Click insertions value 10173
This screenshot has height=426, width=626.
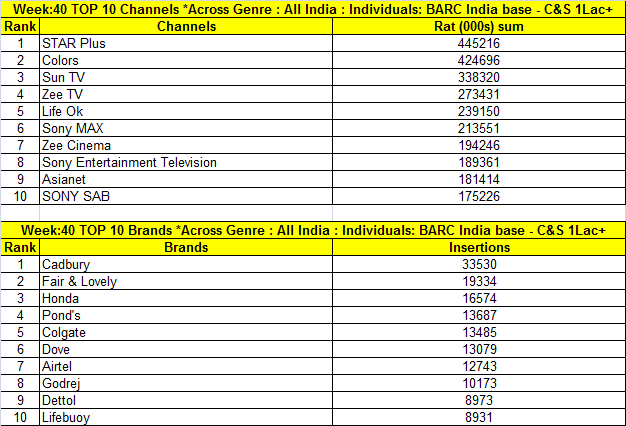coord(479,383)
